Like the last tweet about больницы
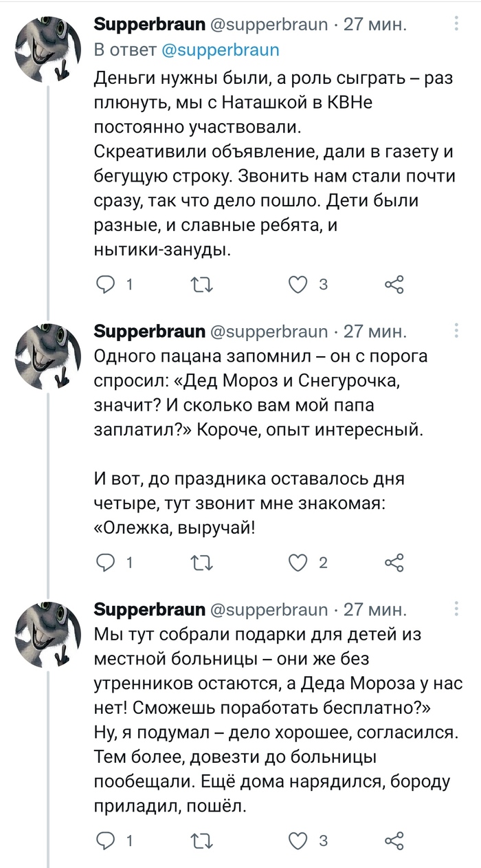The image size is (481, 868). 298,840
